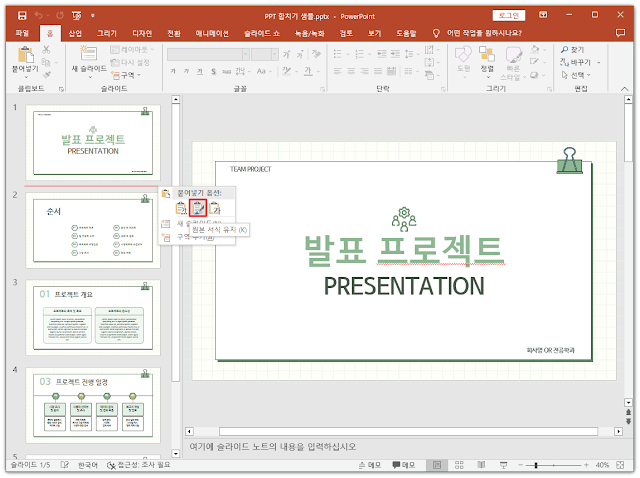The image size is (640, 478).
Task: Choose Use Destination Theme paste option icon
Action: coord(181,208)
